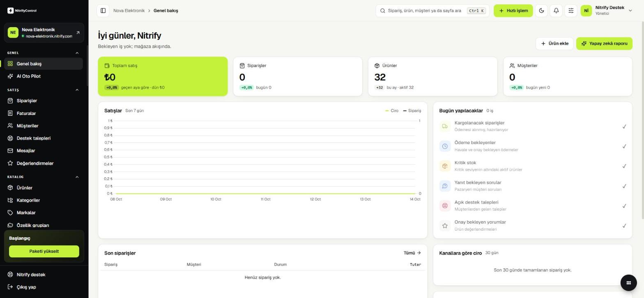Click the search magnifier icon

point(382,11)
